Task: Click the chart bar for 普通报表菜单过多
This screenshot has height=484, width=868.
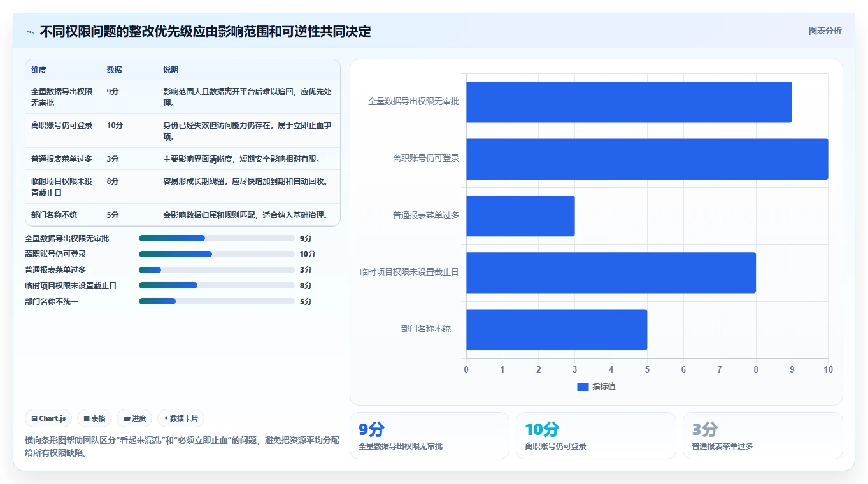Action: coord(520,216)
